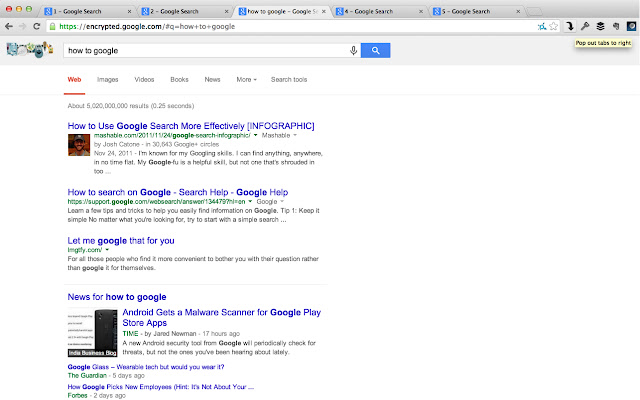Screen dimensions: 640x400
Task: Close the '2 - Google Search' tab
Action: tap(227, 11)
